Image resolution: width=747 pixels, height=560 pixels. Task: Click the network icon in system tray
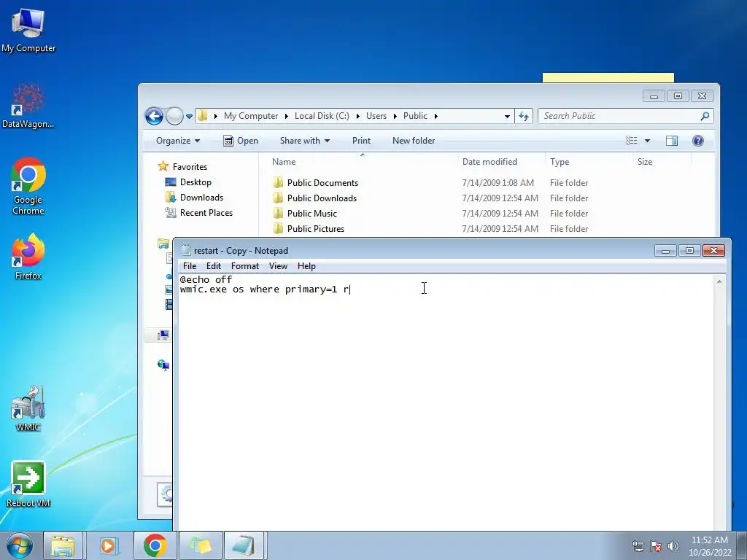point(638,546)
